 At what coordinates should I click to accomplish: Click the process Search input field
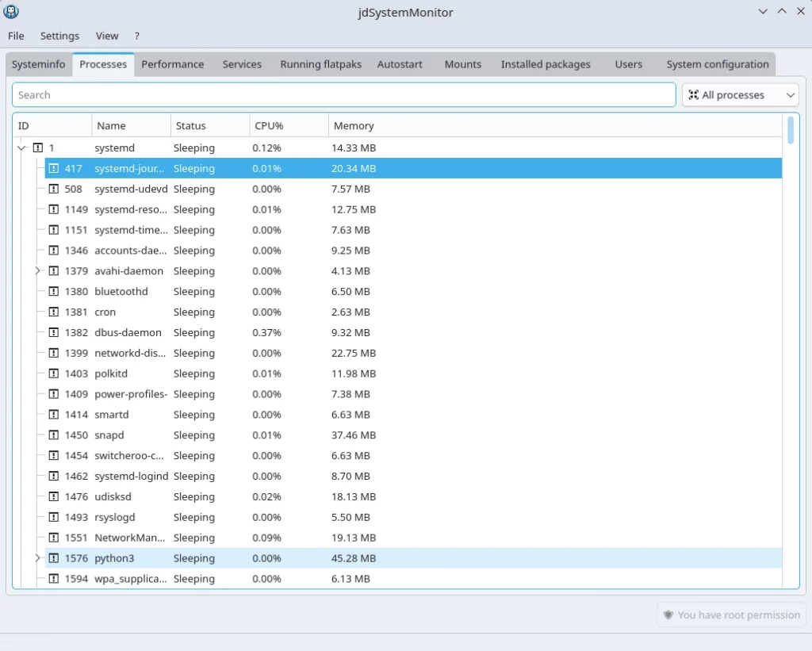click(343, 95)
